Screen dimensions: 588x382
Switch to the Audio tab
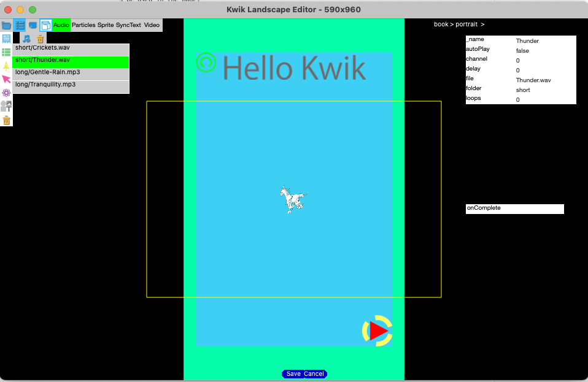[61, 25]
